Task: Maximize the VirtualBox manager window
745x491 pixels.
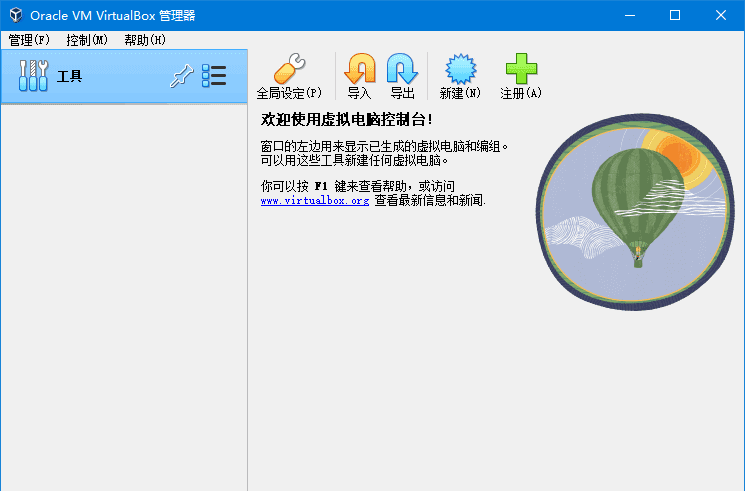Action: 675,15
